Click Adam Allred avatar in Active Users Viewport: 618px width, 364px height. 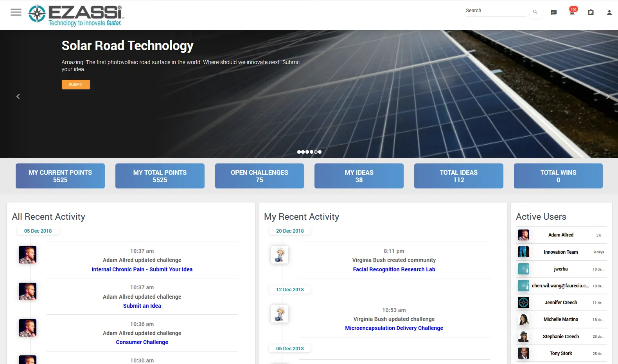pyautogui.click(x=523, y=235)
